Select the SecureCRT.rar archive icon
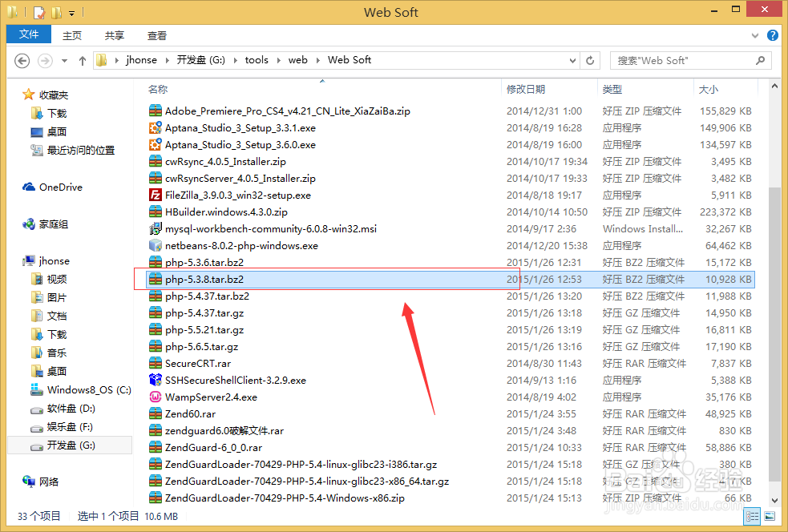Screen dimensions: 788x532 coord(156,363)
